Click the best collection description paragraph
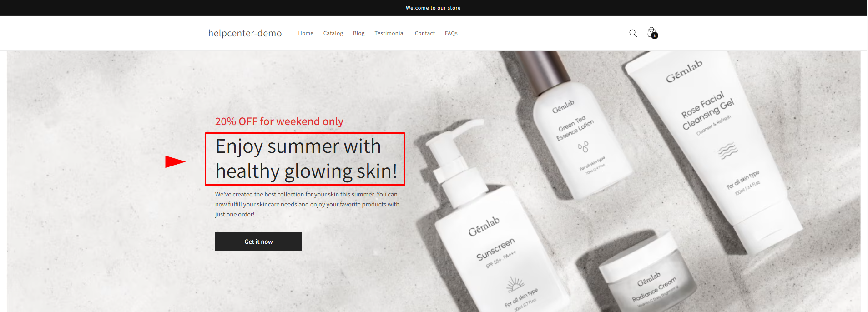Screen dimensions: 868x312 pos(307,204)
